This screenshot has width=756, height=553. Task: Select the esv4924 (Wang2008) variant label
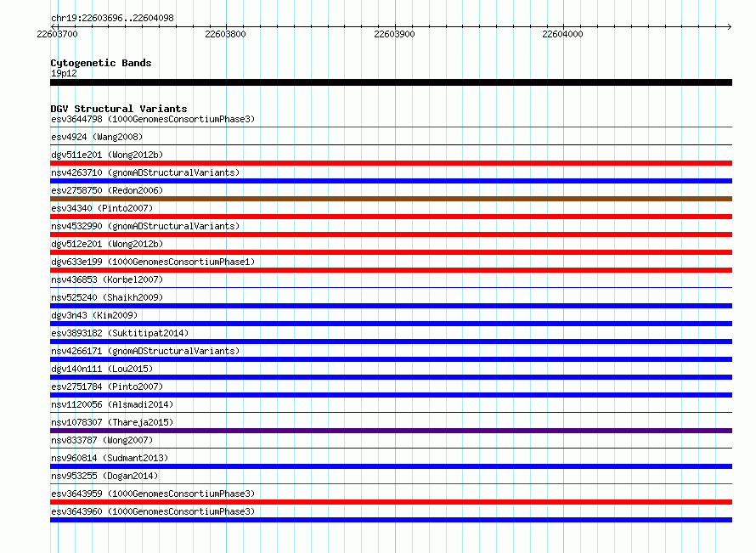click(x=97, y=137)
